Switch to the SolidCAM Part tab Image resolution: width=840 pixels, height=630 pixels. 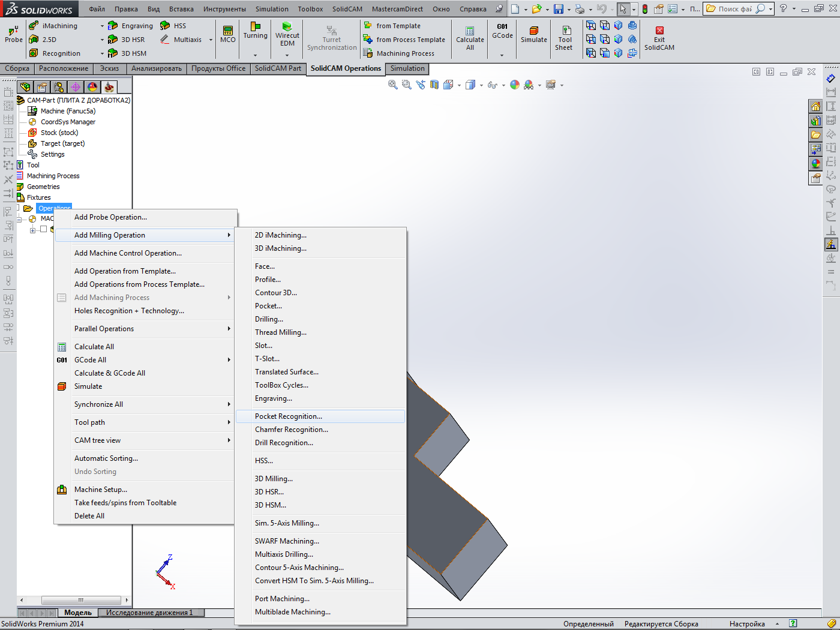pos(278,68)
